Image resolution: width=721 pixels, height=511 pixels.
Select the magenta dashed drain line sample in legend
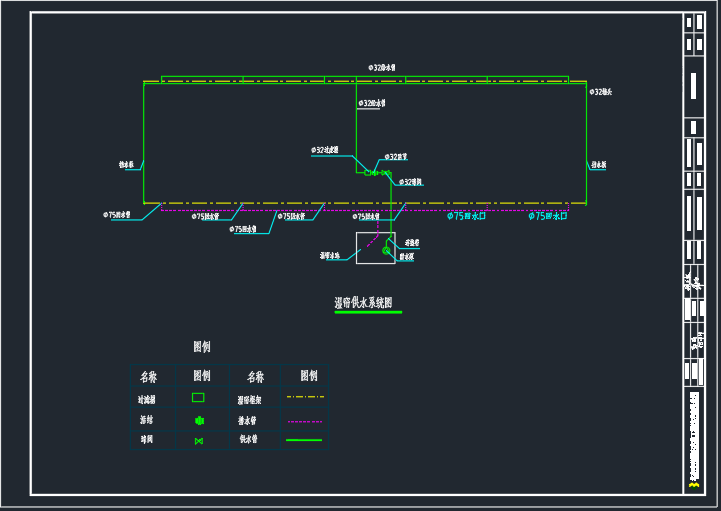tap(304, 421)
